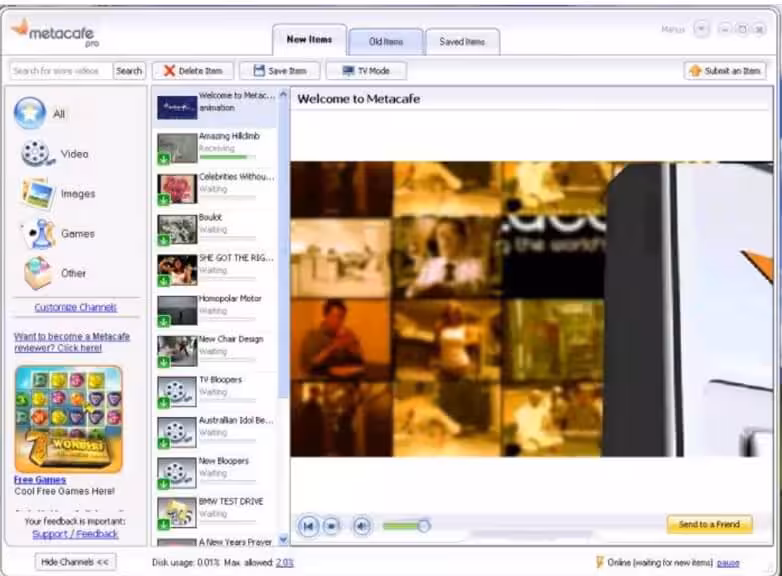The image size is (782, 576).
Task: Open the Video channel film reel icon
Action: pyautogui.click(x=37, y=153)
